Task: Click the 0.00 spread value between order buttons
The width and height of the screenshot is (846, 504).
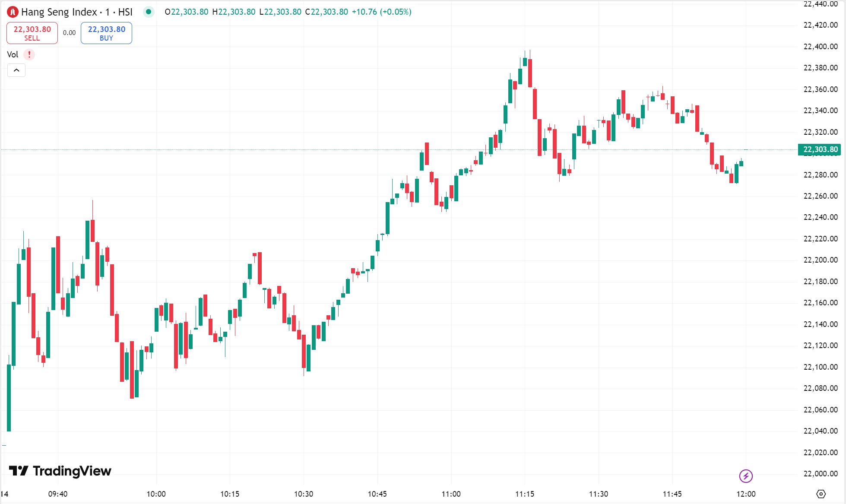Action: pyautogui.click(x=68, y=32)
